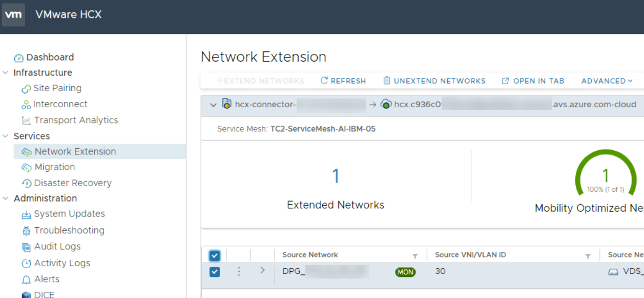Click the System Updates icon

tap(26, 214)
